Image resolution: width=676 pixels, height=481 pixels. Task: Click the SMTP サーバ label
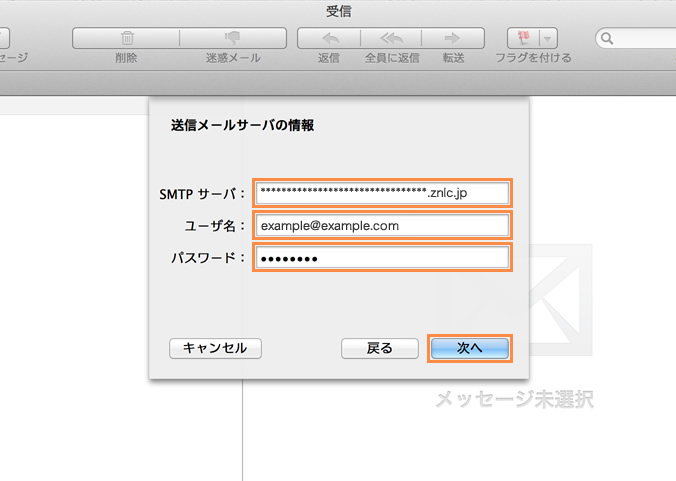[201, 194]
